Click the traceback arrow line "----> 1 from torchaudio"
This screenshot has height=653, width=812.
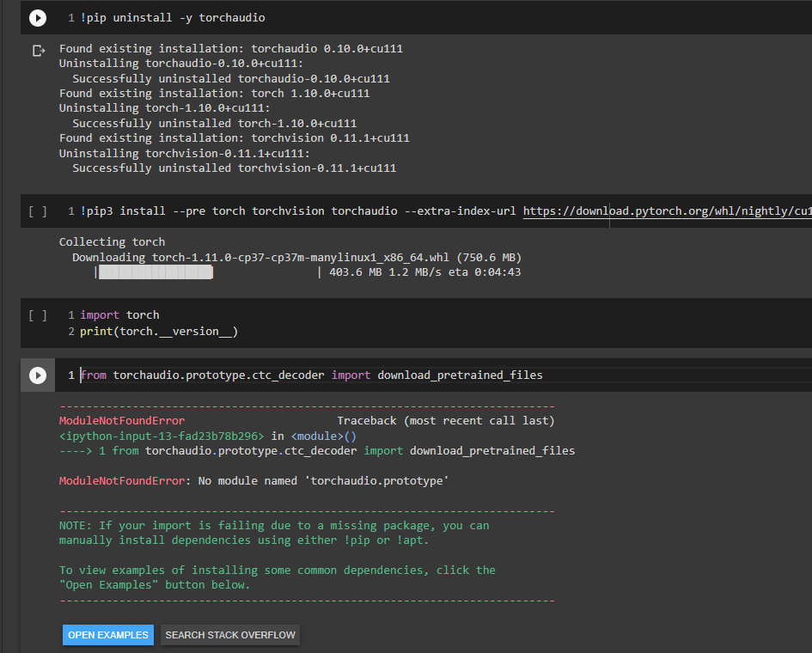coord(317,450)
